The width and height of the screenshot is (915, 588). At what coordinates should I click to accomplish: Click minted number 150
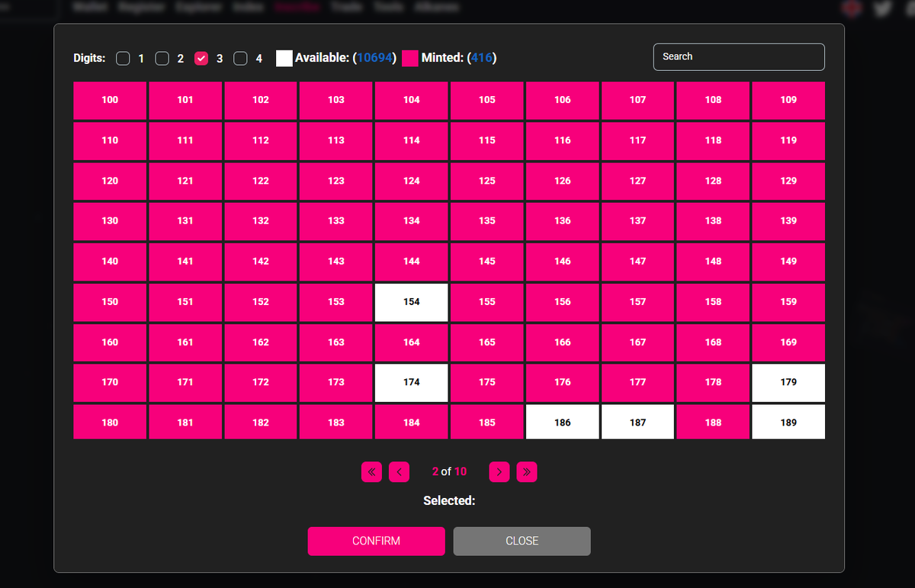(110, 302)
